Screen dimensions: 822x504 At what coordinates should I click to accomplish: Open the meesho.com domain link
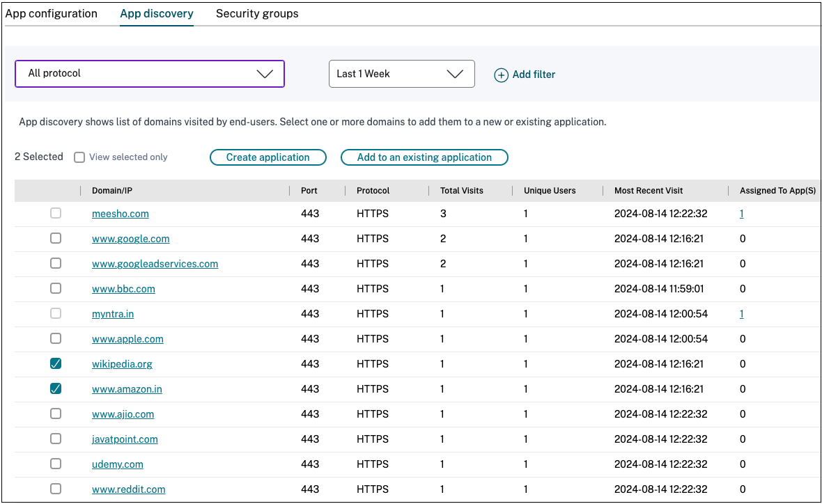click(120, 214)
